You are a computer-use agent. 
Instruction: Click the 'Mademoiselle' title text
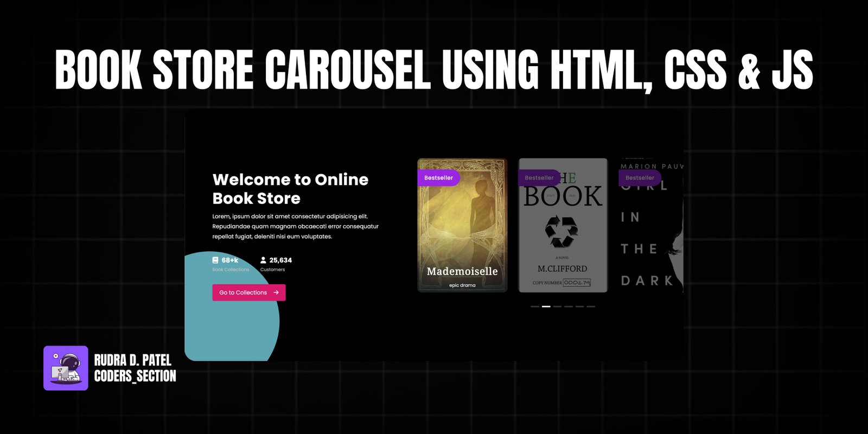[x=462, y=271]
